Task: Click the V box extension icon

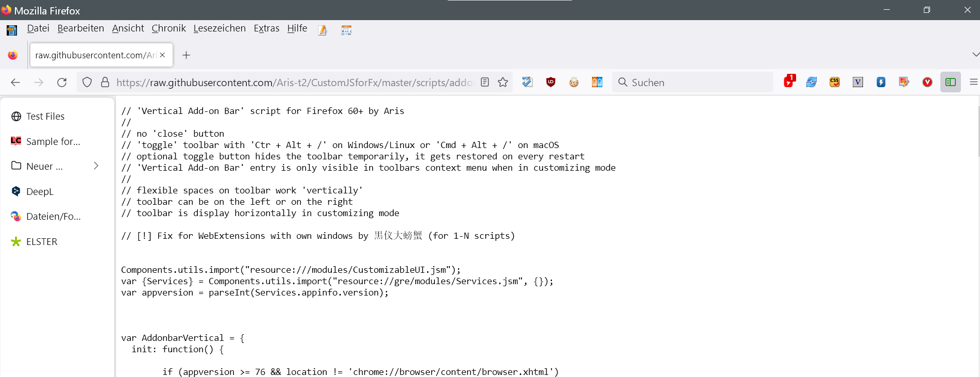Action: [858, 82]
